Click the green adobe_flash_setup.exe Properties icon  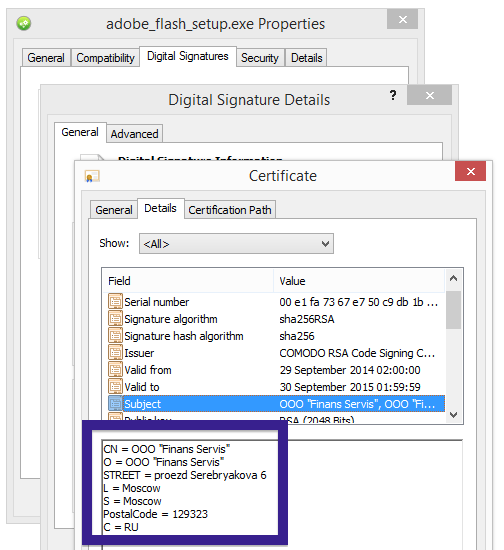pyautogui.click(x=24, y=24)
